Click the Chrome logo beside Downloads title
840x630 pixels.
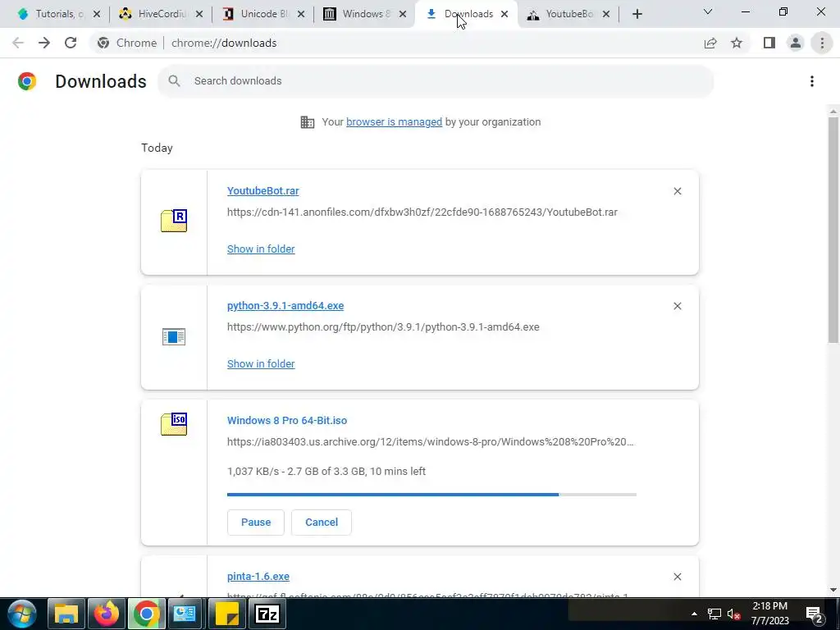pyautogui.click(x=27, y=81)
